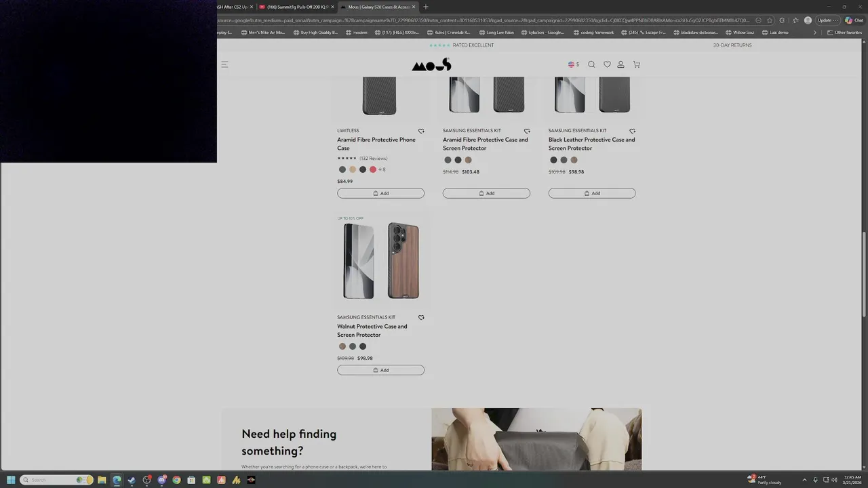The image size is (868, 488).
Task: Expand +8 more colors for Aramid Fibre Case
Action: (x=382, y=169)
